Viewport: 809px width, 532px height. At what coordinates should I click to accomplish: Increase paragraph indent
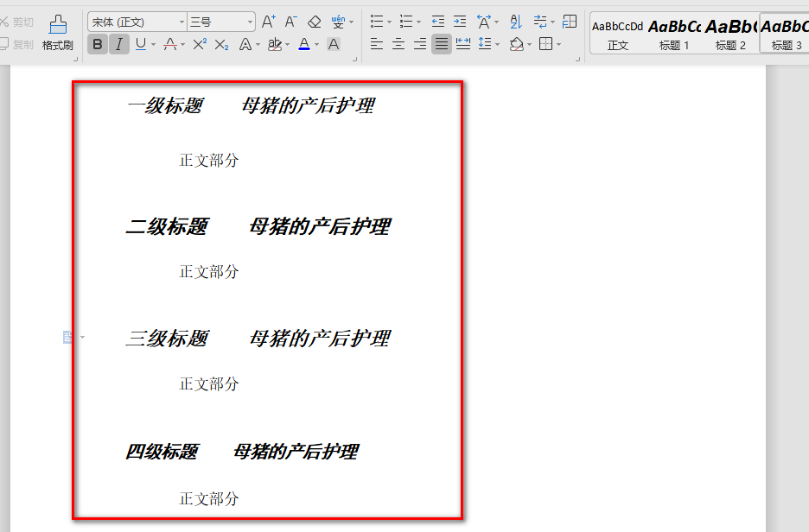(460, 22)
